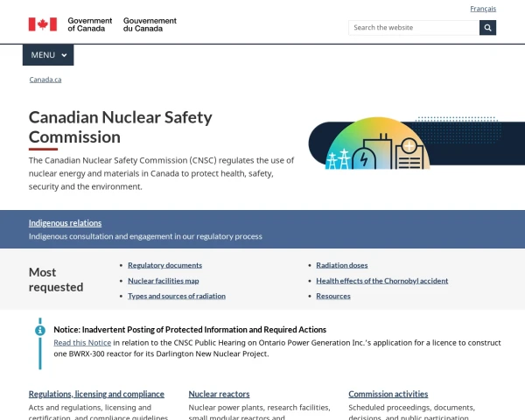525x420 pixels.
Task: Open the Regulatory documents link
Action: (164, 265)
